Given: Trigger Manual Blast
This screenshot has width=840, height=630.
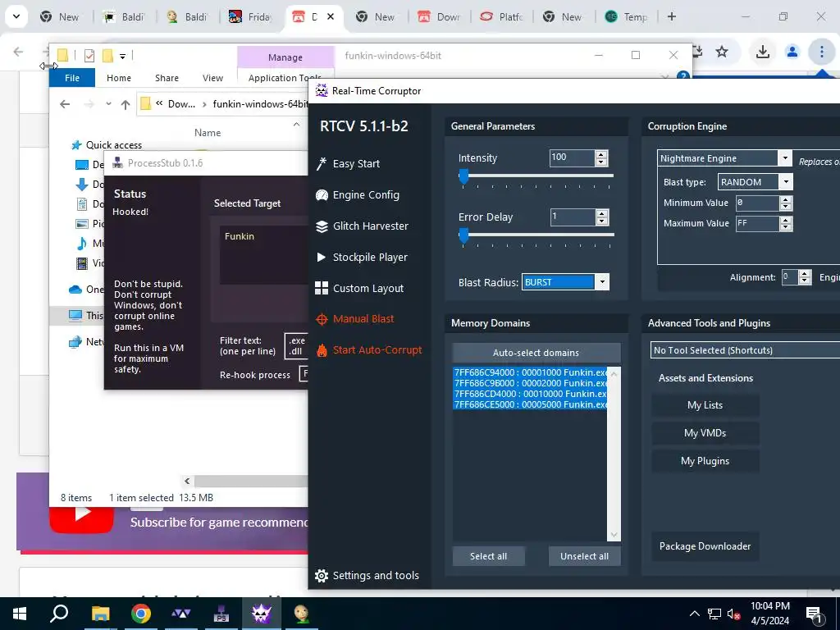Looking at the screenshot, I should [x=355, y=319].
